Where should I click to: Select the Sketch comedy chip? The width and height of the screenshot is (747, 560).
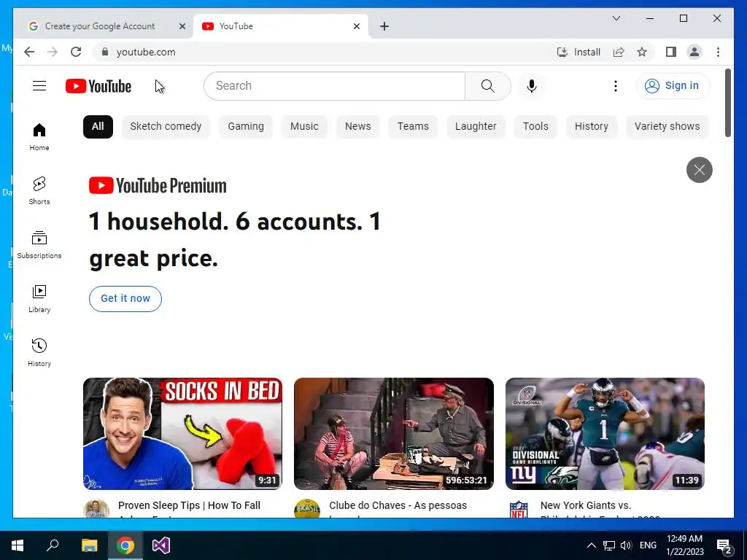coord(166,126)
